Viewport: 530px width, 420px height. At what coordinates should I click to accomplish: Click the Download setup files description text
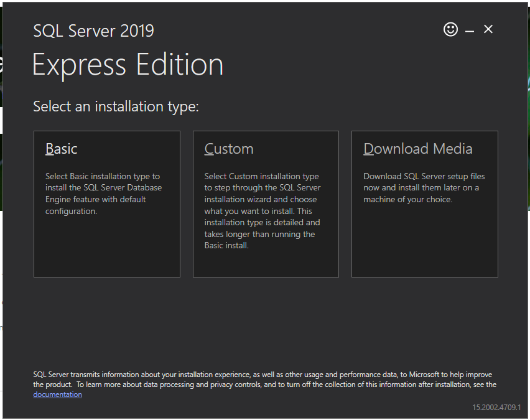click(424, 188)
